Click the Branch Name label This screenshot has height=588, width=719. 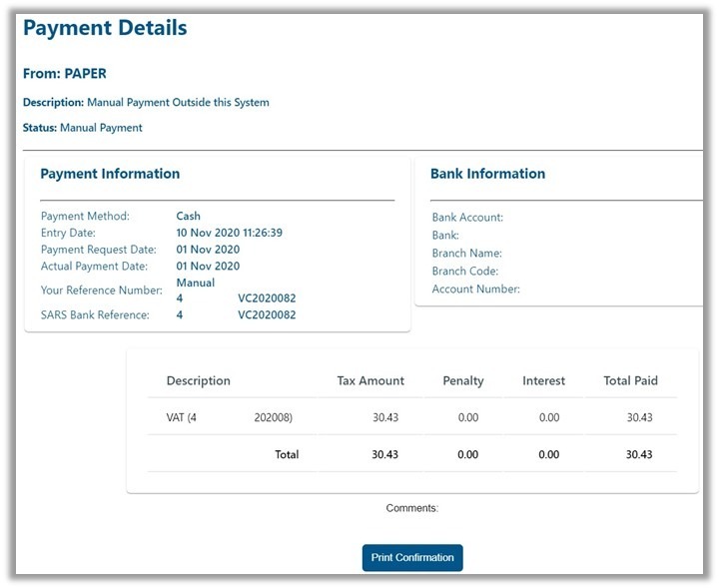(466, 254)
